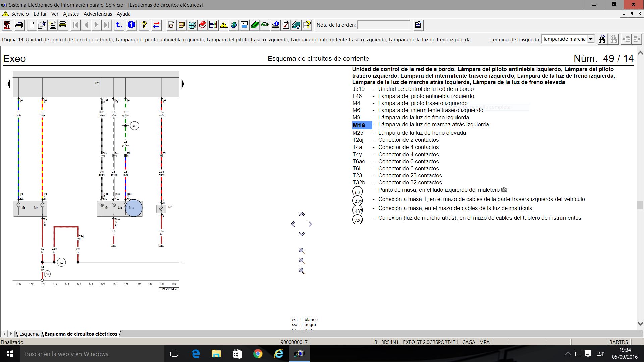Click the yellow question mark help icon
The width and height of the screenshot is (644, 362).
(x=144, y=25)
